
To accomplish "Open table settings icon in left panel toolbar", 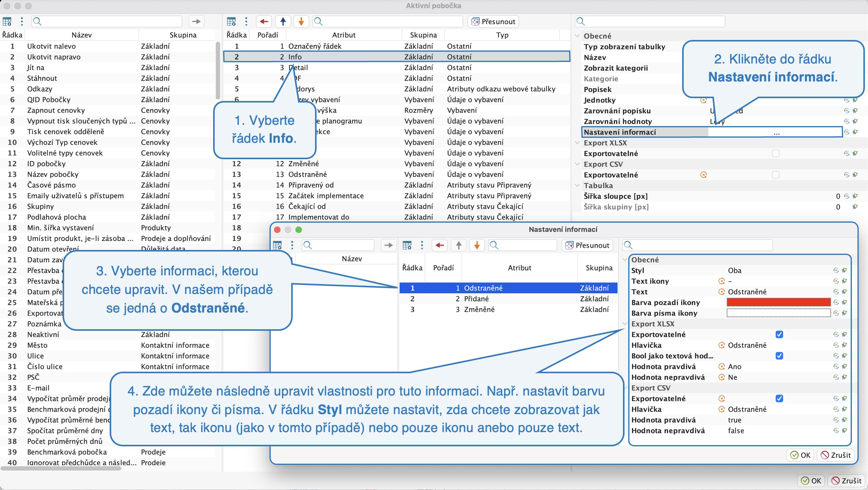I will click(7, 22).
